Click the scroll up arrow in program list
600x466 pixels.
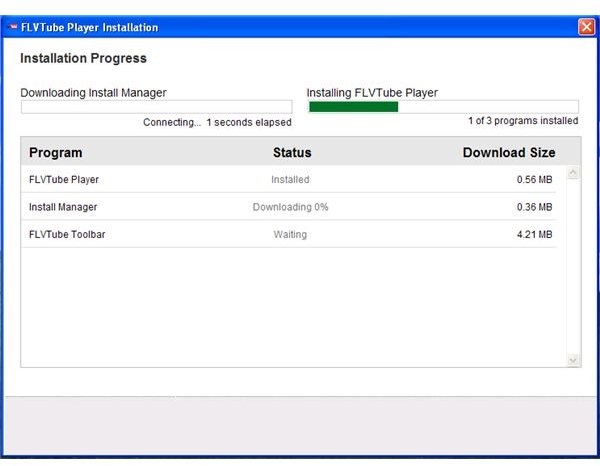click(x=572, y=173)
